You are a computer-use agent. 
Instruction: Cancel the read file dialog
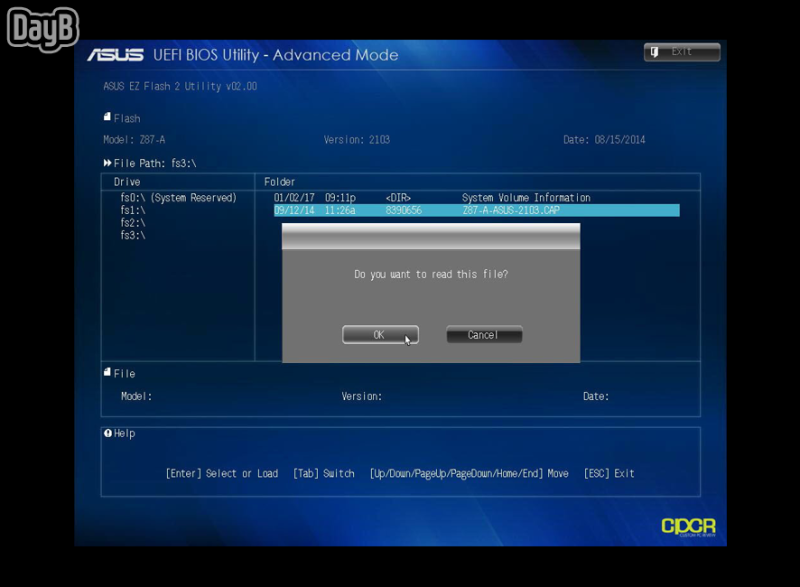pos(484,335)
